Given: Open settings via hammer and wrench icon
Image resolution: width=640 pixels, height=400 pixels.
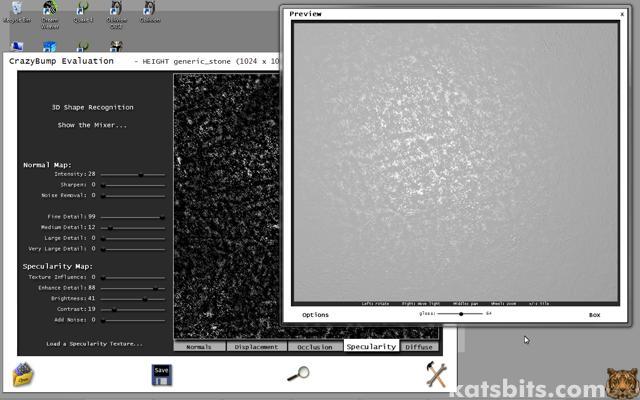Looking at the screenshot, I should (436, 374).
